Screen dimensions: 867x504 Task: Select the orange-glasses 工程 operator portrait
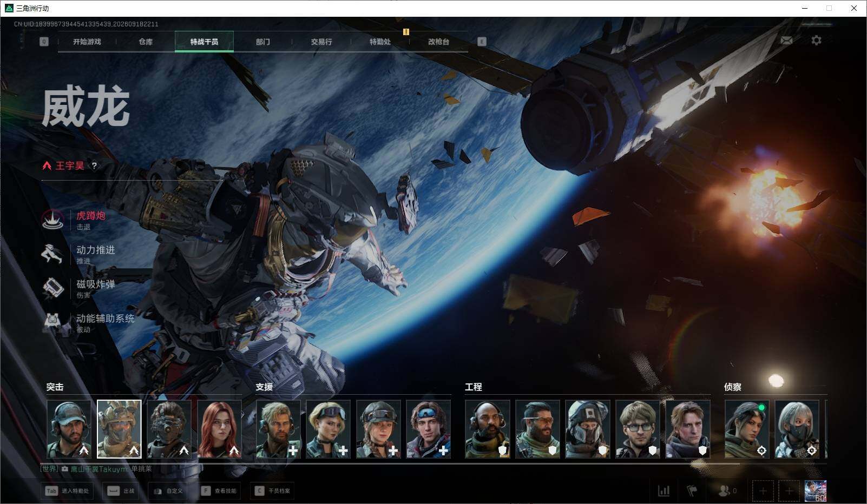[x=537, y=429]
